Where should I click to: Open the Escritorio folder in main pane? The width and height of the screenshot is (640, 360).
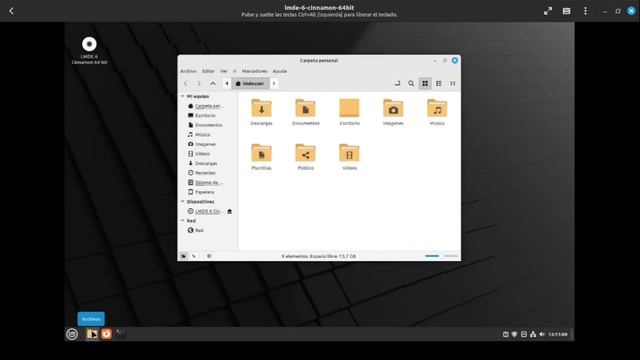tap(349, 112)
